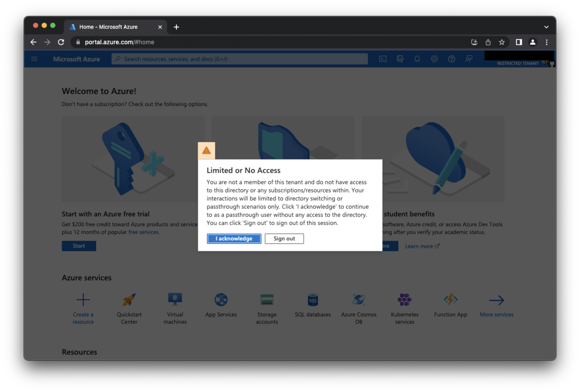
Task: Open the Cloud Shell terminal icon
Action: [x=383, y=59]
